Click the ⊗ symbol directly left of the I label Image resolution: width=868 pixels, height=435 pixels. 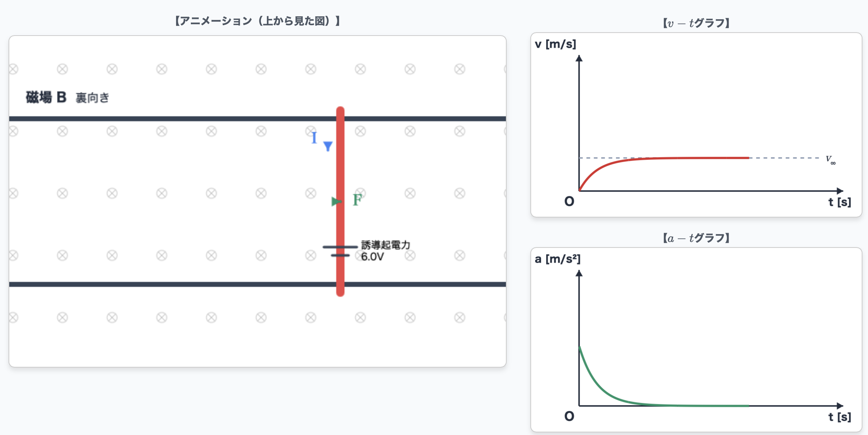(x=311, y=131)
